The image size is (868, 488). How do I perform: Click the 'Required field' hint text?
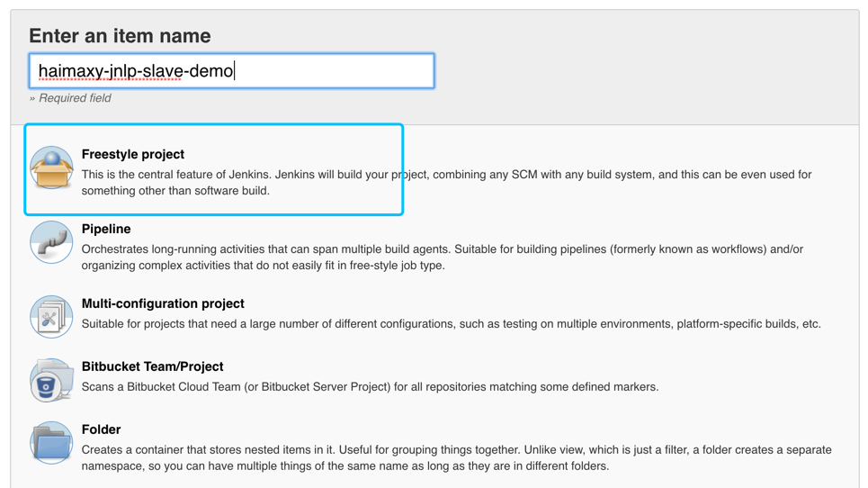pyautogui.click(x=70, y=98)
